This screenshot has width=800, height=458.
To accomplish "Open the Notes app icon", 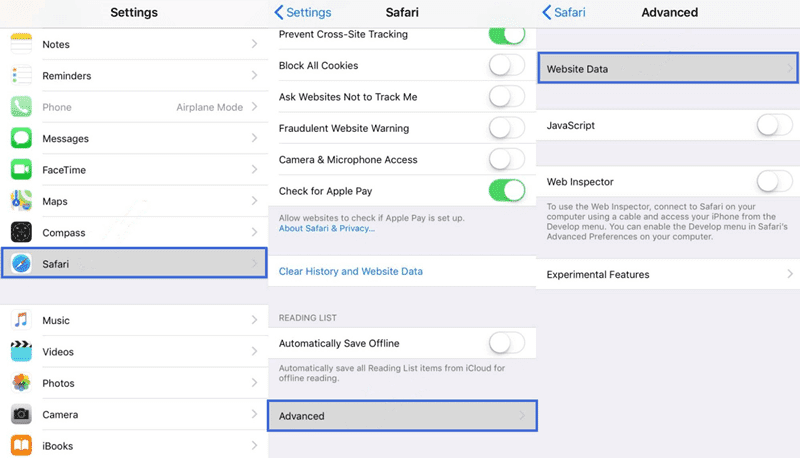I will [x=21, y=44].
